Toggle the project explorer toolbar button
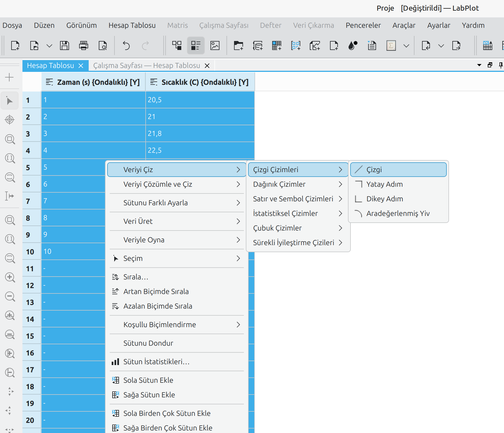504x433 pixels. click(x=177, y=45)
